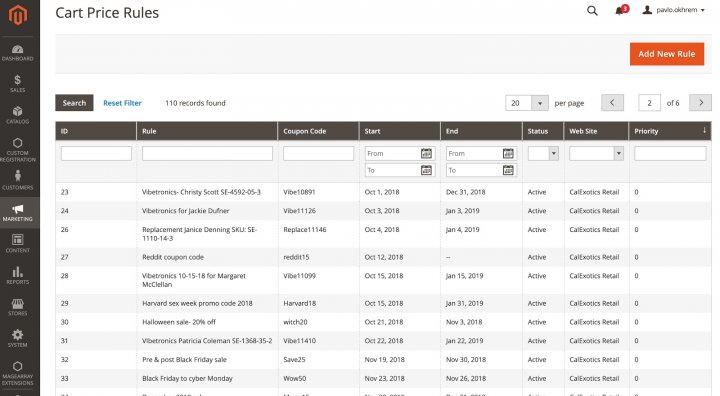Click Add New Rule button

pos(667,54)
